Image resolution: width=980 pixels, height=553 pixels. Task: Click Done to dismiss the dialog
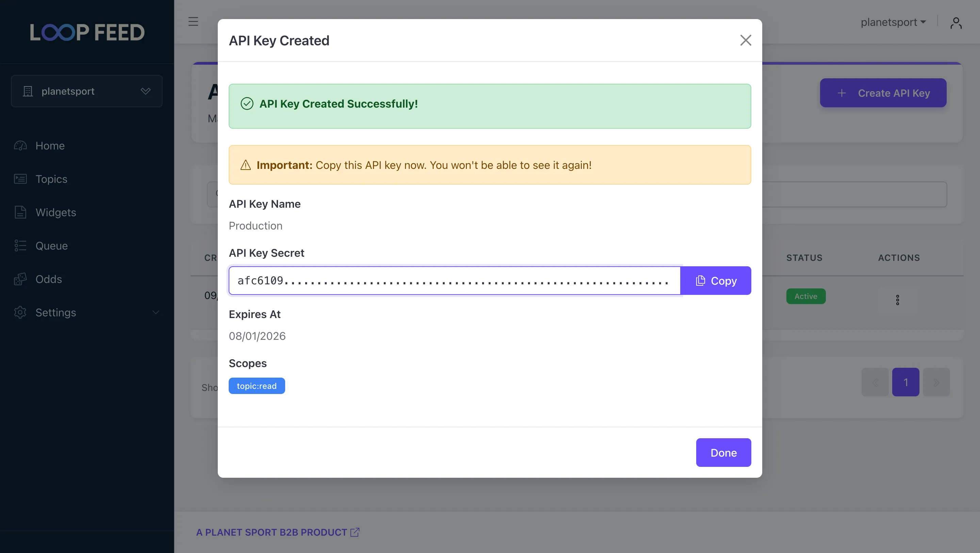pyautogui.click(x=723, y=453)
